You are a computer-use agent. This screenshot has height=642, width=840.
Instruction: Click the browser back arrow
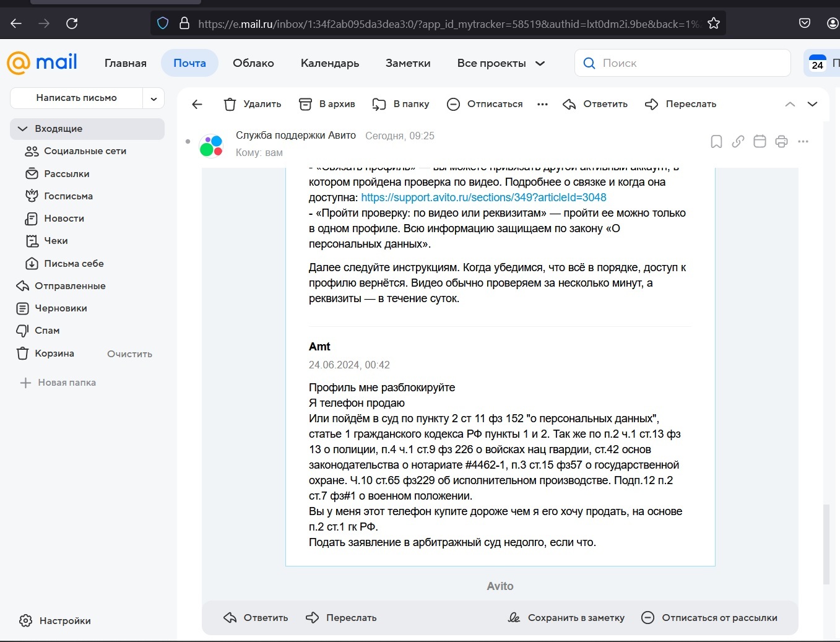point(16,24)
